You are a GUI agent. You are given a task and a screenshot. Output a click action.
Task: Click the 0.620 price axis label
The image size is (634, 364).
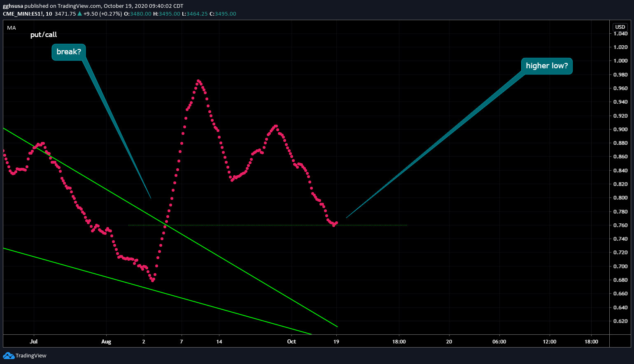(x=620, y=321)
